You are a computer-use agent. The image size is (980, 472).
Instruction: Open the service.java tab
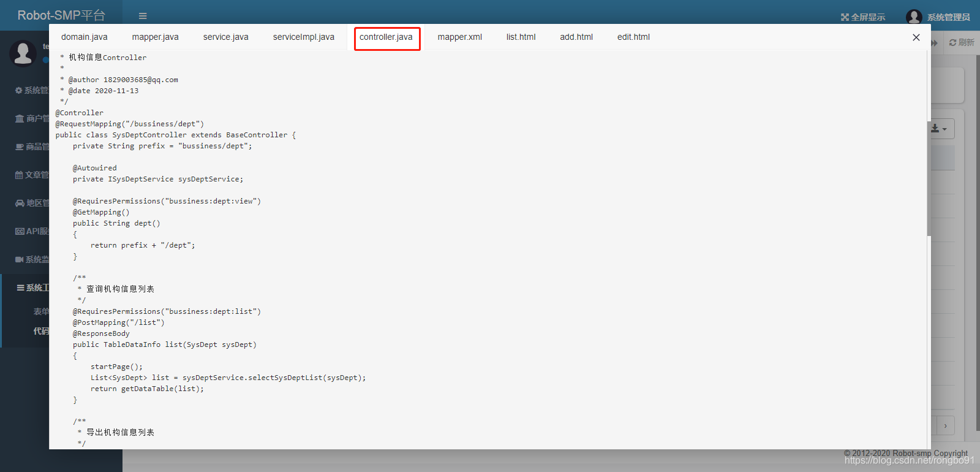tap(225, 37)
